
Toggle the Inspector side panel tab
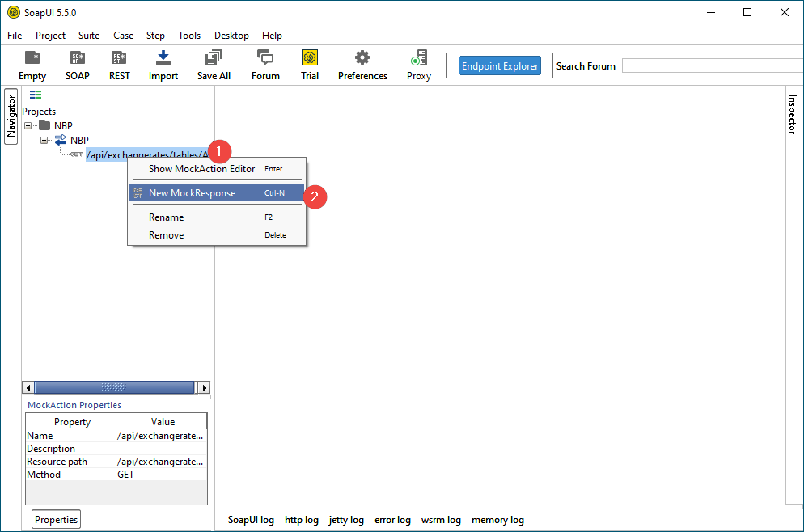point(793,115)
